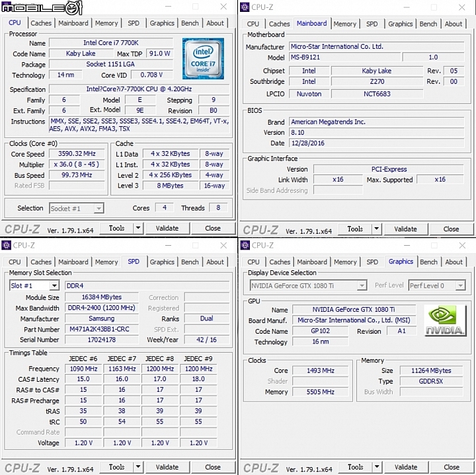
Task: Click Close button in Graphics window
Action: [x=452, y=467]
